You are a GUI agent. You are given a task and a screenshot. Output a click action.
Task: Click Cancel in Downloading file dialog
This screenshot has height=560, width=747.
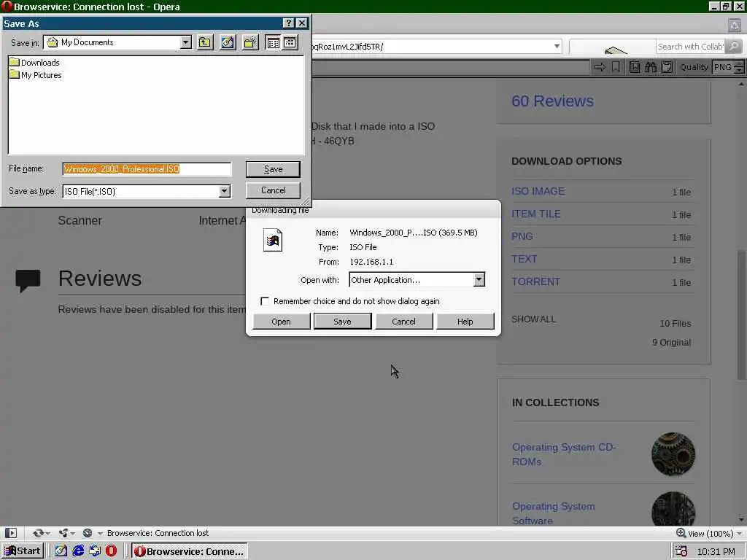click(x=403, y=322)
